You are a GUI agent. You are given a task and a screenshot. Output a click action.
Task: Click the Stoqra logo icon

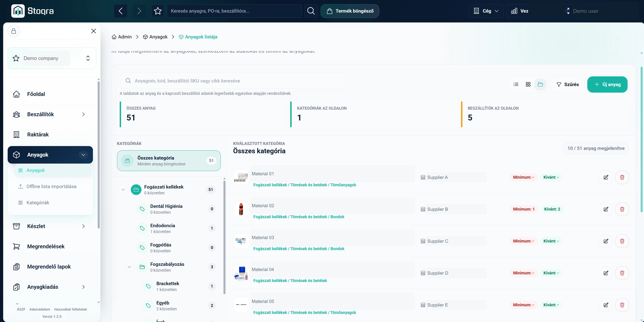click(x=18, y=11)
